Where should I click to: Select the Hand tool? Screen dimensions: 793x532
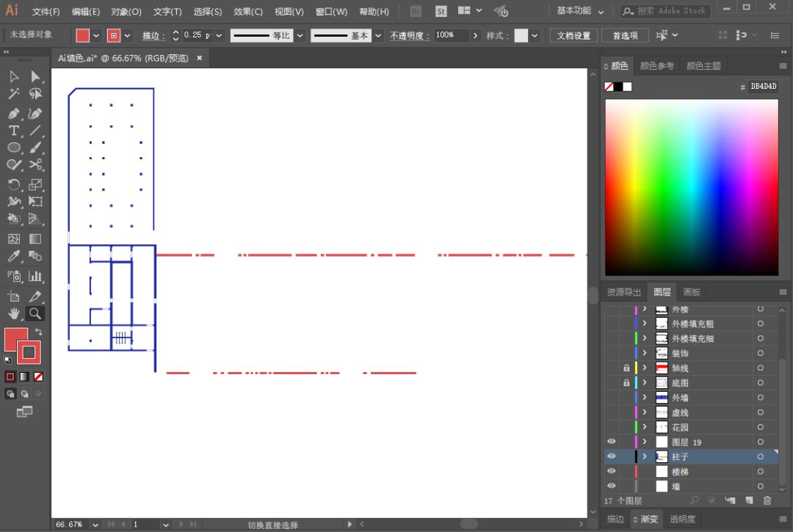(x=14, y=314)
